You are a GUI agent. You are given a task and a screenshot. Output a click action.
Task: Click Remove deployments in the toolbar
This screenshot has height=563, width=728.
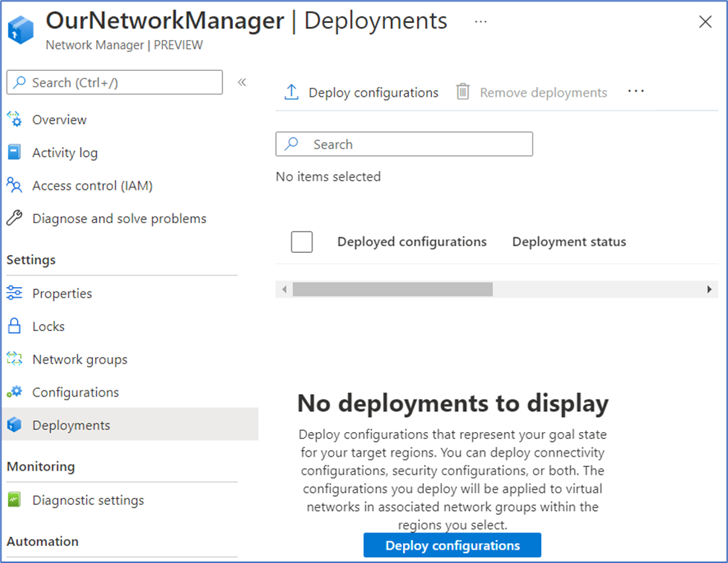[532, 92]
